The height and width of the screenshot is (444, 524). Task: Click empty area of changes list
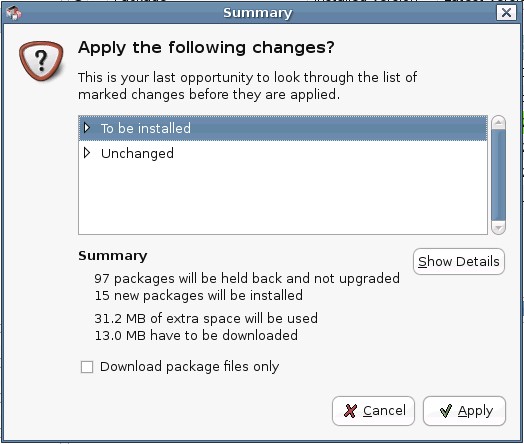point(283,200)
